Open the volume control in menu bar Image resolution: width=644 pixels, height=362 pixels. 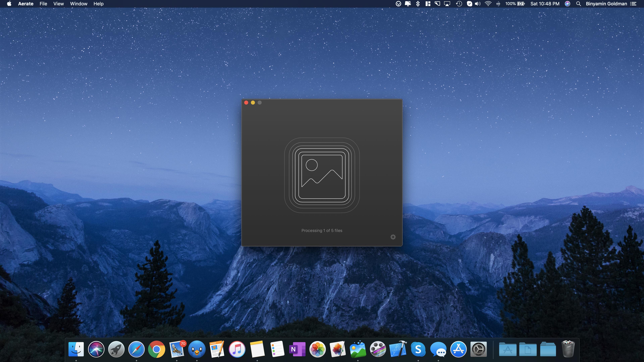477,4
